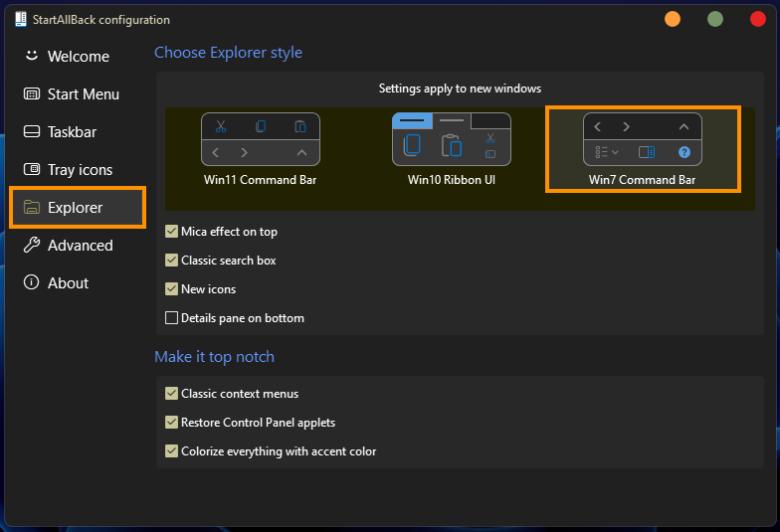Select the Explorer section
The image size is (780, 532).
(x=78, y=207)
